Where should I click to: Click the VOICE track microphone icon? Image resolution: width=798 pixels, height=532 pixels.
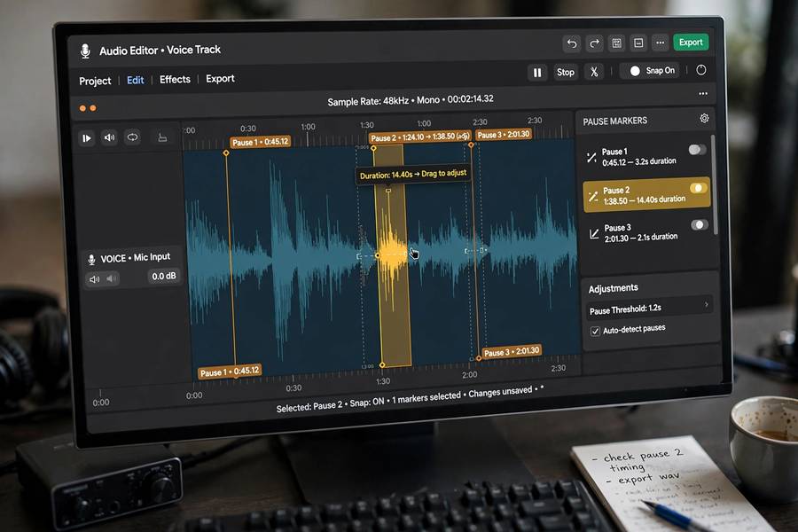point(91,260)
